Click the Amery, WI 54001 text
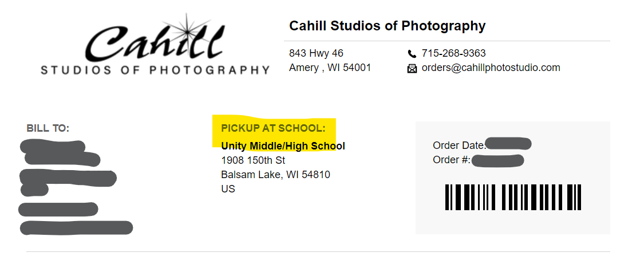The height and width of the screenshot is (260, 644). (x=330, y=68)
